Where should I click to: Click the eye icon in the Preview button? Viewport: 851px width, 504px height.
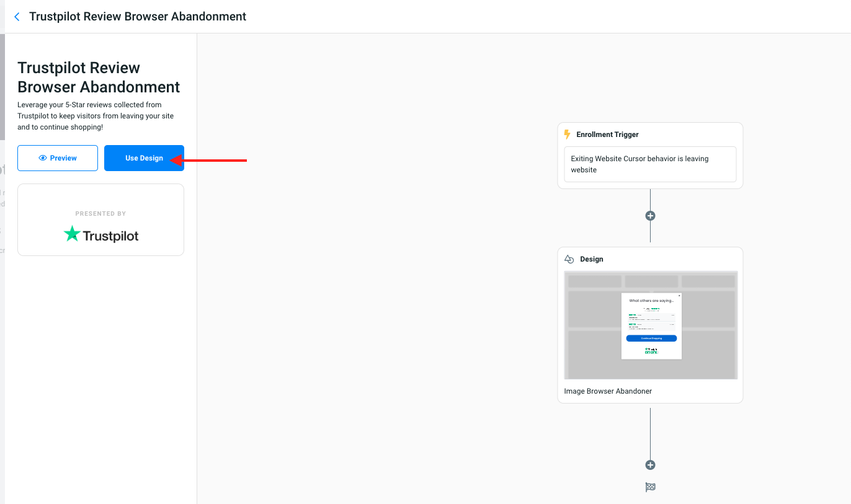[x=43, y=158]
